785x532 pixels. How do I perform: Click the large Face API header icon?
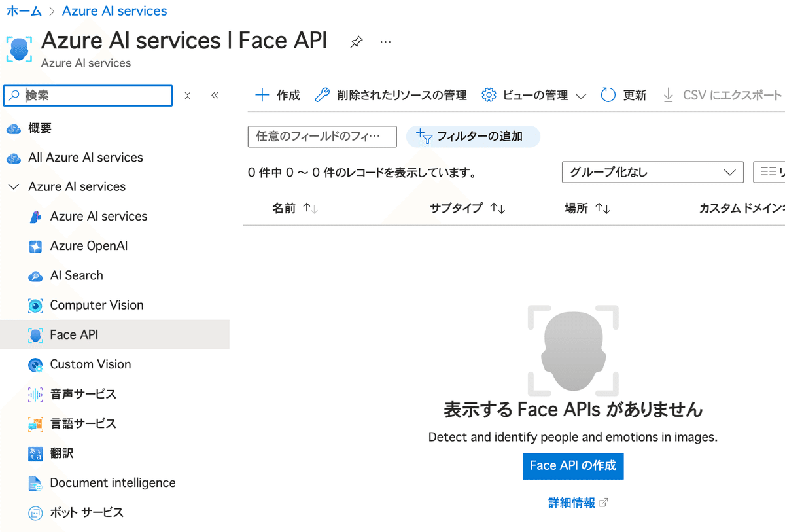click(18, 49)
